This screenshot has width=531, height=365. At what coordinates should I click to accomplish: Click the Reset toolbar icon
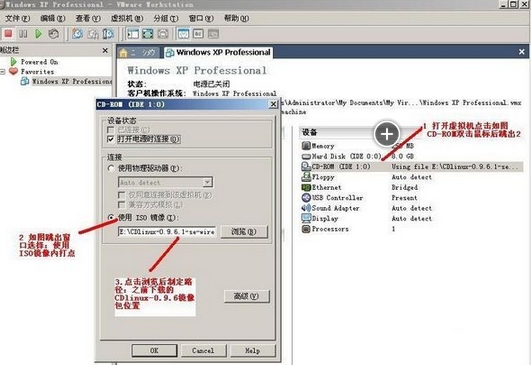point(54,34)
